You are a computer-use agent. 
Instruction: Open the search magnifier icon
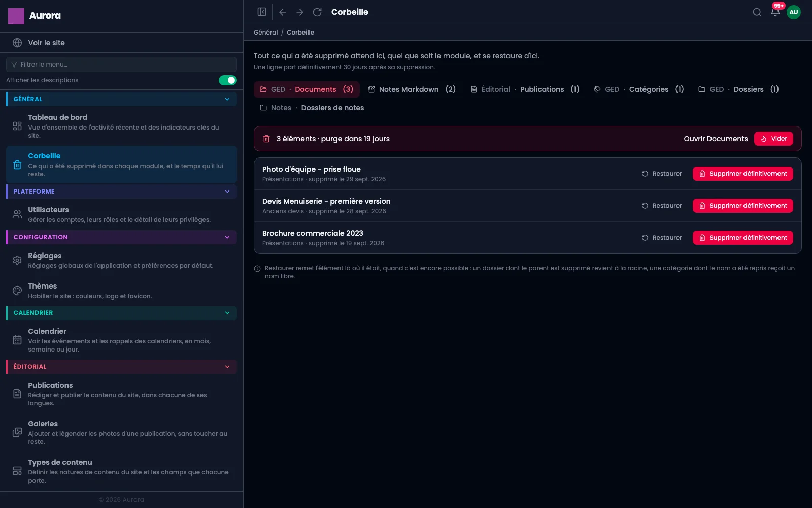[757, 12]
